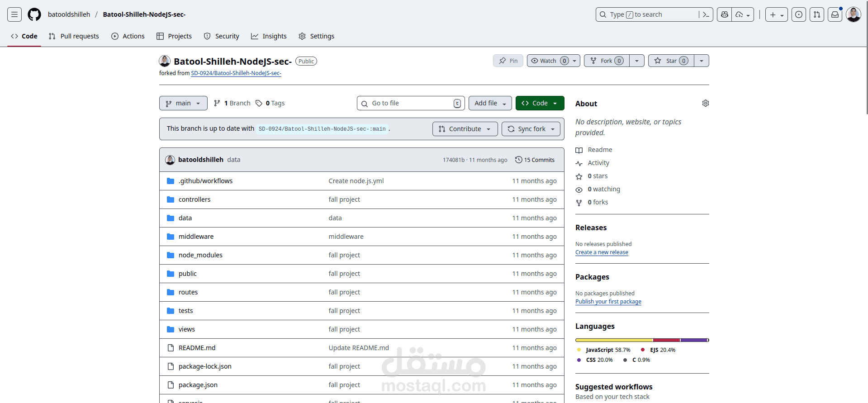Open the hamburger navigation menu

[14, 14]
